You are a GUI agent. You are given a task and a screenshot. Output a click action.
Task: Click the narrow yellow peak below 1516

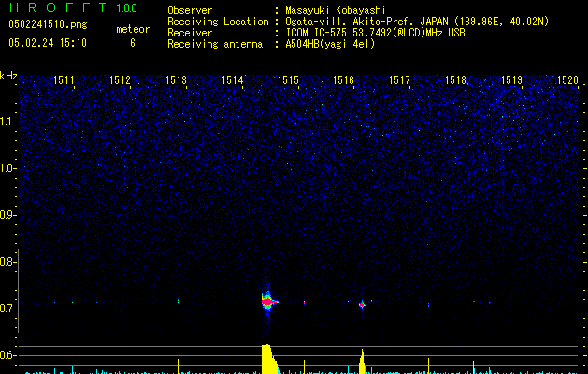(x=362, y=363)
